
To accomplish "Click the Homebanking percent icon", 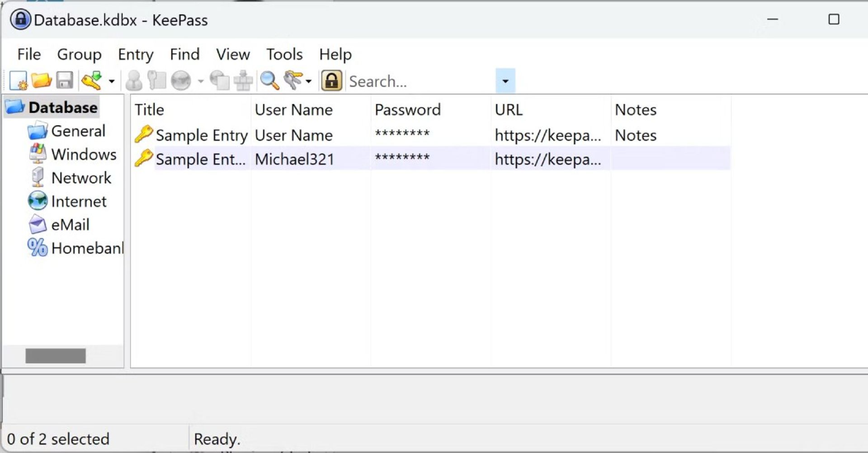I will tap(38, 248).
